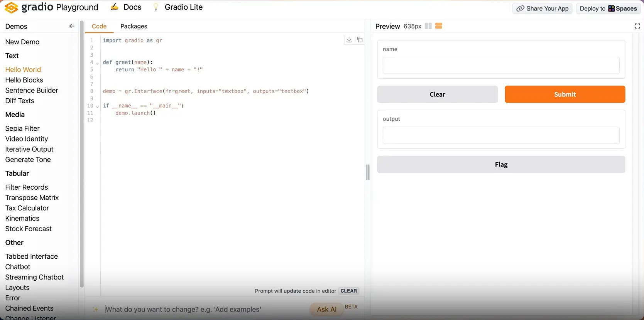
Task: Open the Sentence Builder demo
Action: click(32, 91)
